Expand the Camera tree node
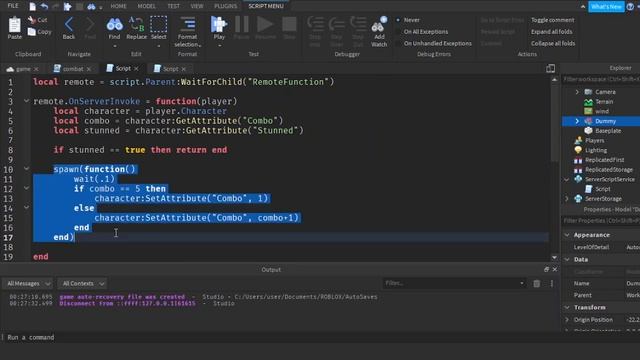The height and width of the screenshot is (360, 640). click(x=577, y=92)
